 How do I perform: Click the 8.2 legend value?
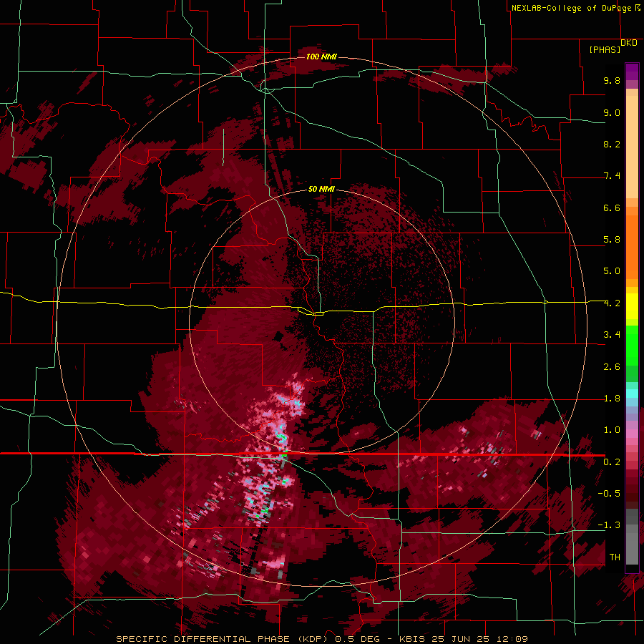612,144
